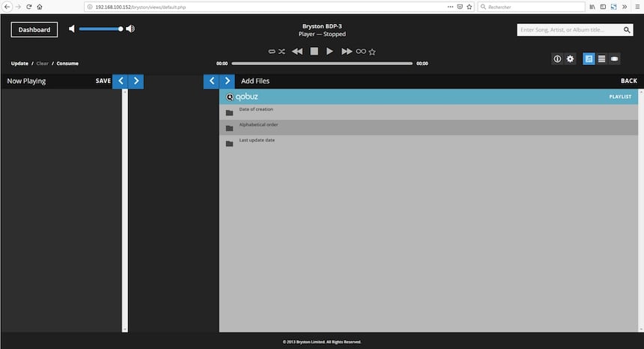Bookmark this page with star

[470, 7]
